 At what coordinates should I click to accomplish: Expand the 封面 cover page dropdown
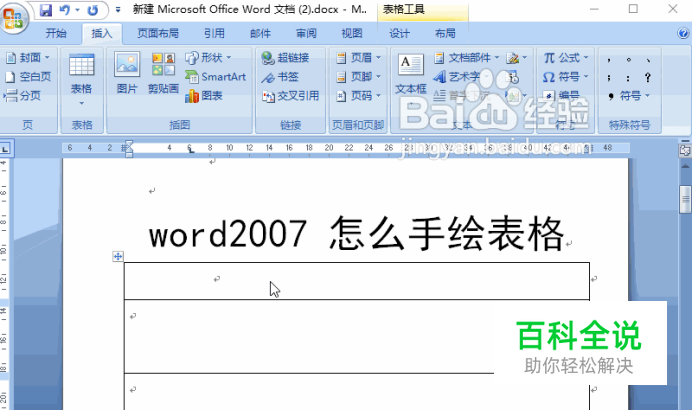(47, 58)
